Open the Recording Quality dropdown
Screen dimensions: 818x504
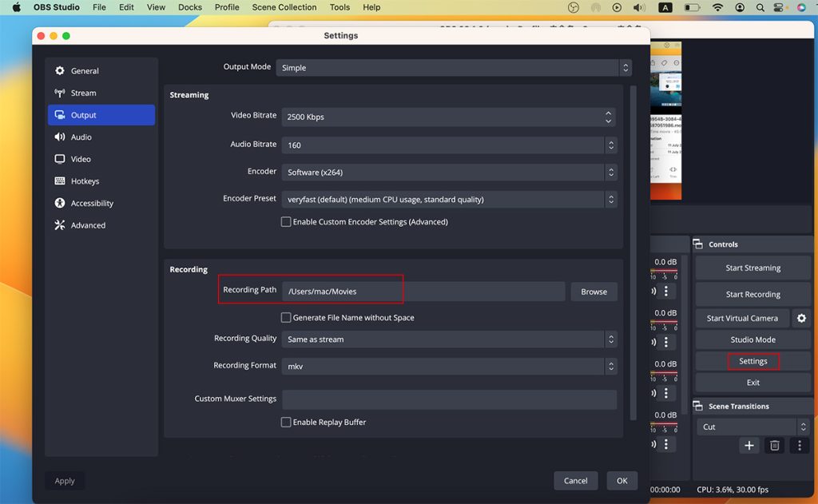[449, 339]
